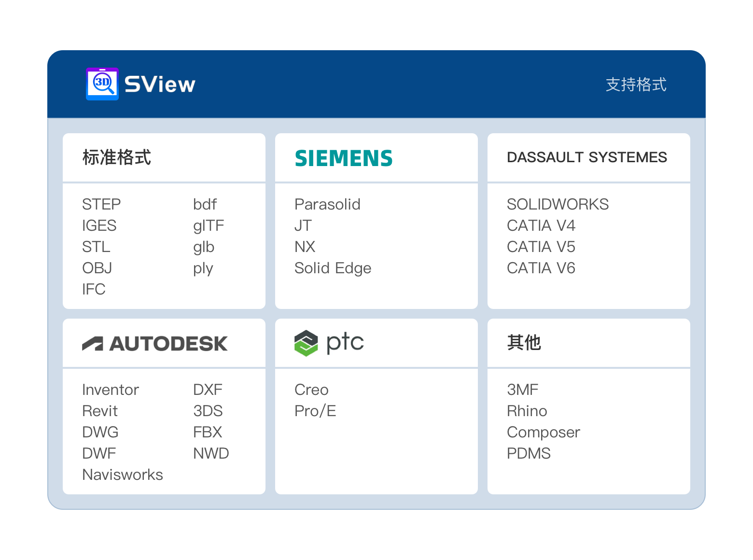Click Inventor under Autodesk
753x560 pixels.
[111, 390]
